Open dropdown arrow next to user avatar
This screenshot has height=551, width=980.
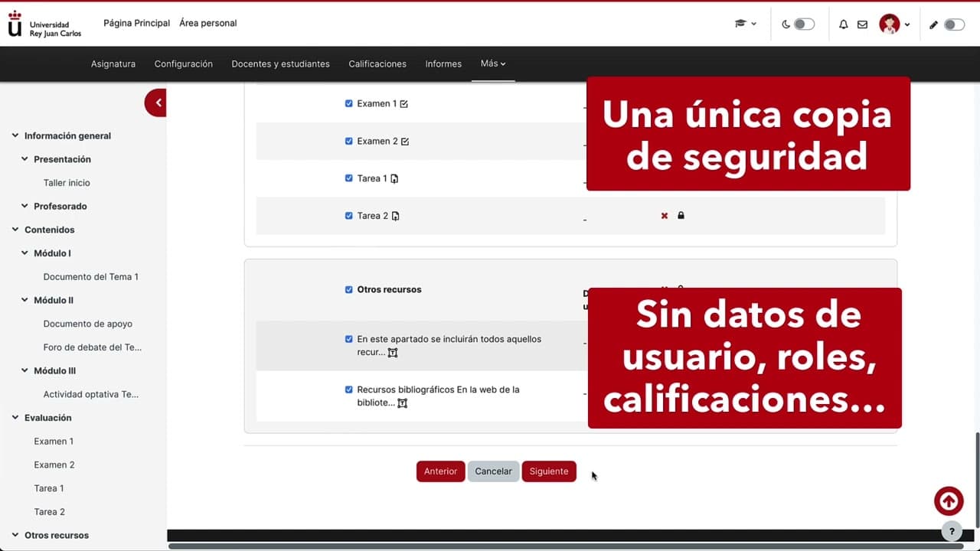tap(907, 24)
